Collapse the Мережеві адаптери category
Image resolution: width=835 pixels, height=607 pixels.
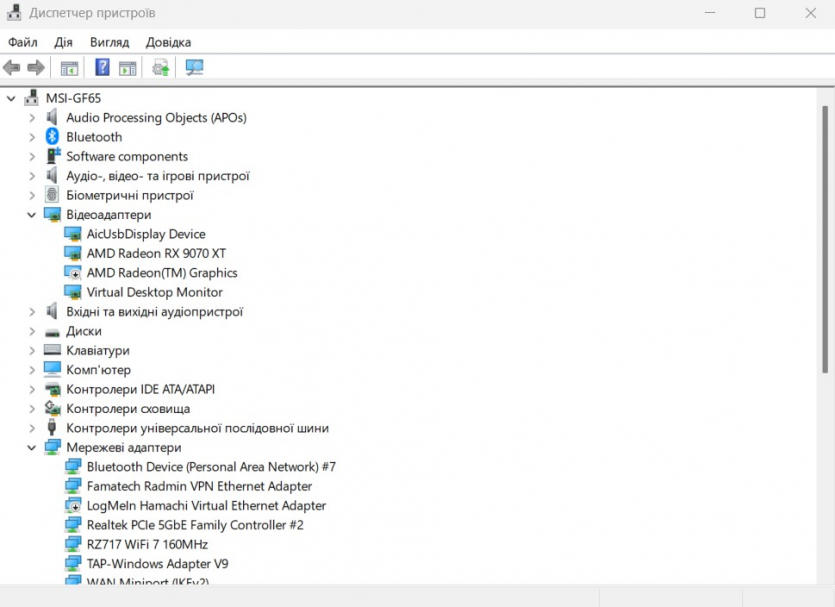[32, 448]
